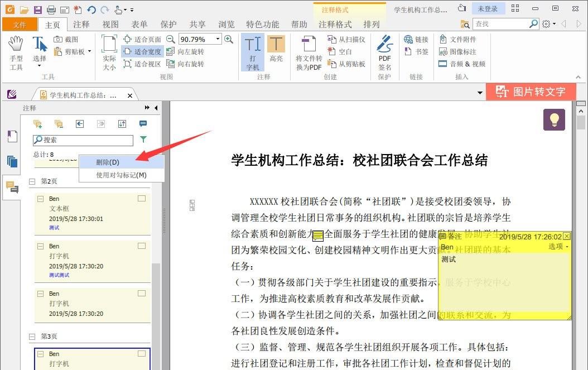Open the 选项 dropdown in the yellow note
The image size is (588, 370).
[x=558, y=246]
